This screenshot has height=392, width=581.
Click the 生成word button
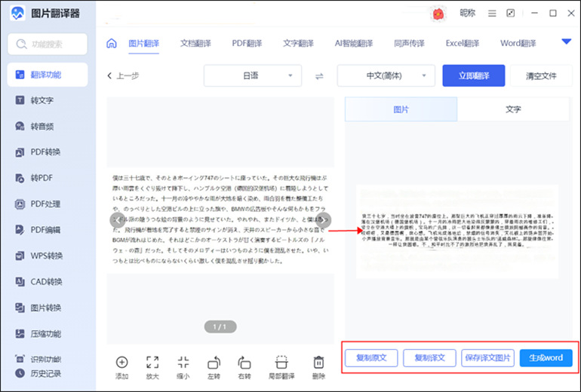[x=546, y=358]
